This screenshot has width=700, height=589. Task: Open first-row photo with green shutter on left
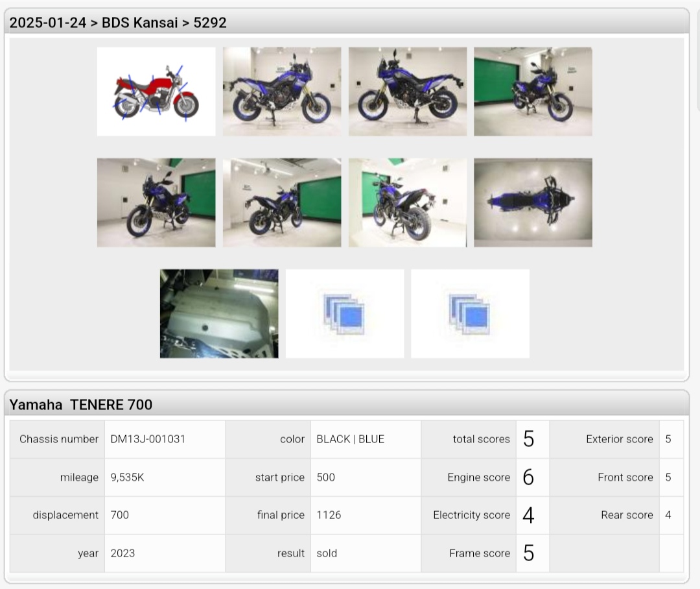click(x=533, y=91)
